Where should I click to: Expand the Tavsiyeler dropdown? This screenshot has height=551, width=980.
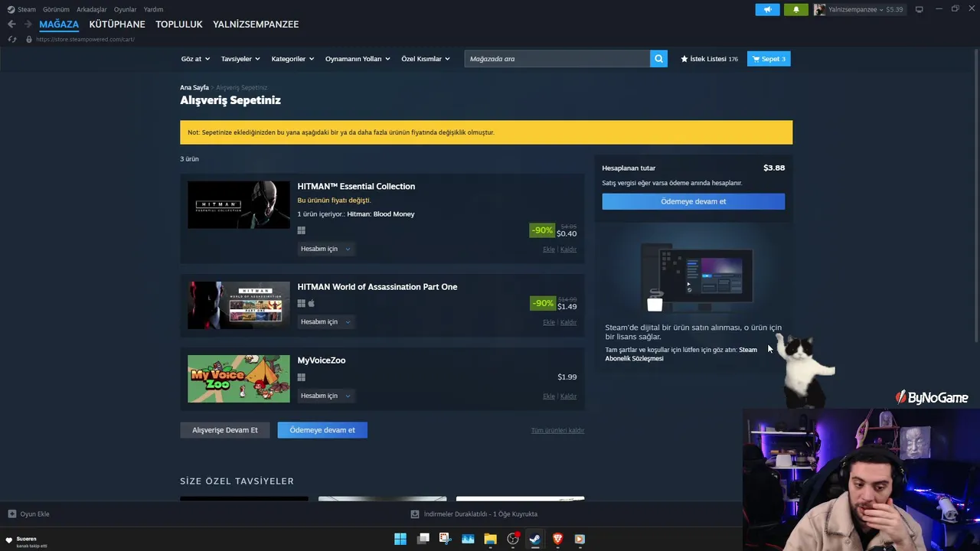[240, 59]
